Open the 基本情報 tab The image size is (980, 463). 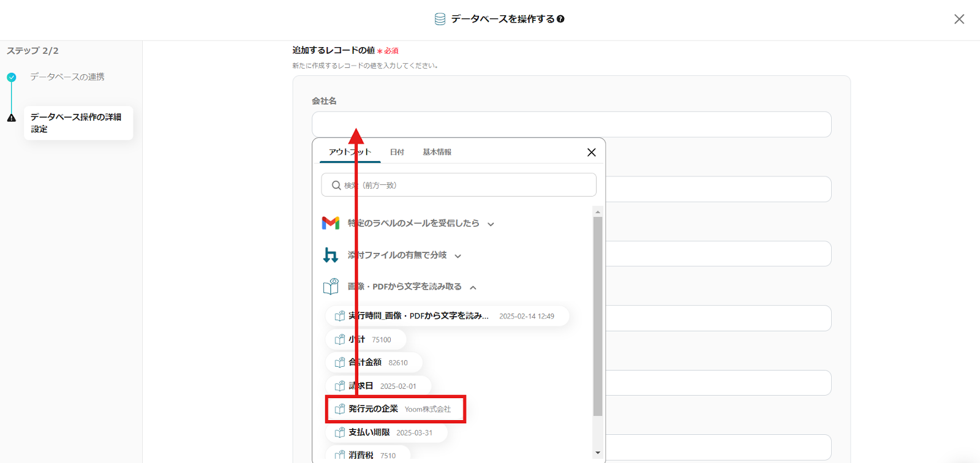pos(437,152)
